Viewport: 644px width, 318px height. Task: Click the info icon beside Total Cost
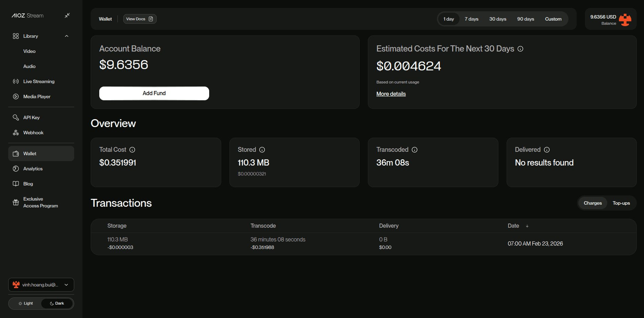132,150
